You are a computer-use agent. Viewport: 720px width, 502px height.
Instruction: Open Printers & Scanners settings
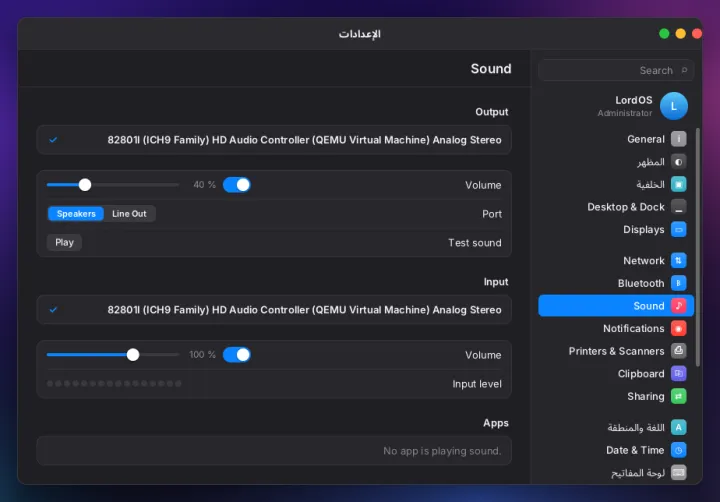[x=616, y=351]
